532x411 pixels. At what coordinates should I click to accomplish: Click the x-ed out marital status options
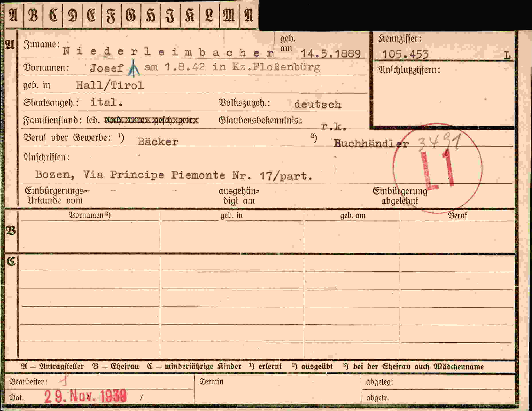click(x=151, y=120)
